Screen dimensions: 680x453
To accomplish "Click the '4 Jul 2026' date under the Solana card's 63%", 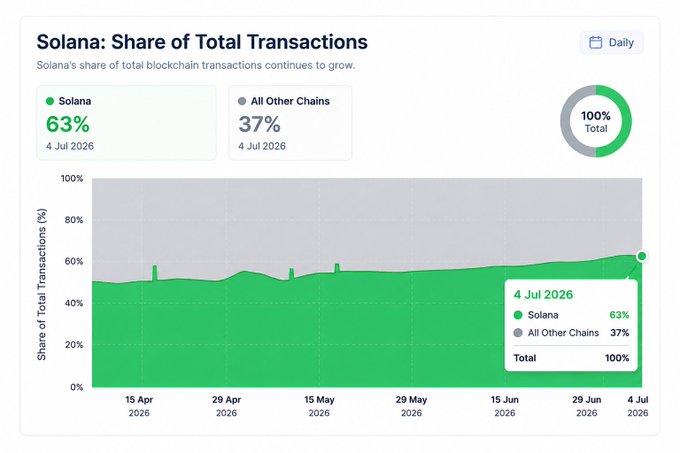I will coord(70,146).
